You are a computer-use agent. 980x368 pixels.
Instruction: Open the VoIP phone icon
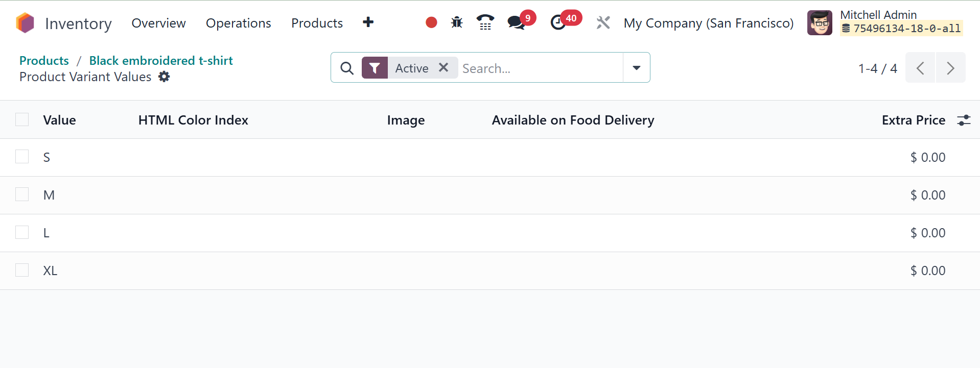point(485,22)
